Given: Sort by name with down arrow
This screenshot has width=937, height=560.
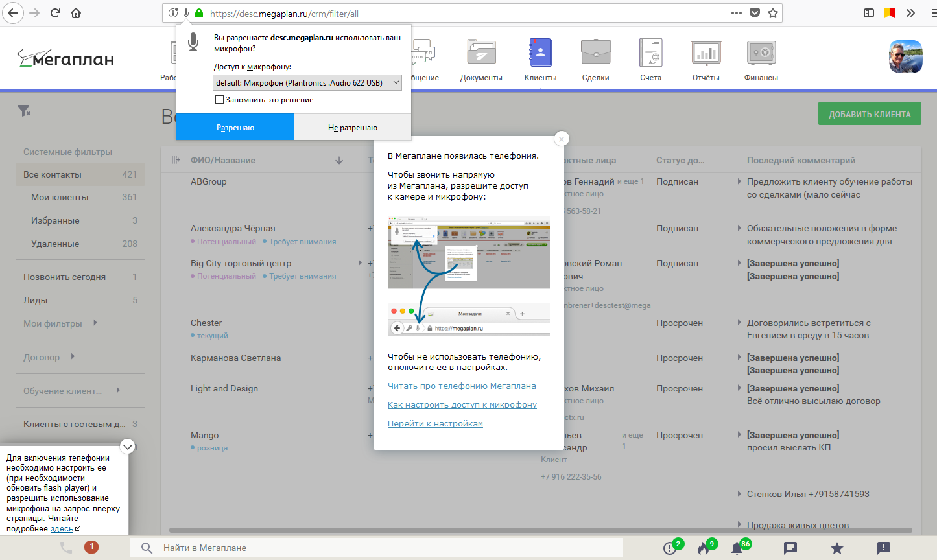Looking at the screenshot, I should (x=339, y=160).
